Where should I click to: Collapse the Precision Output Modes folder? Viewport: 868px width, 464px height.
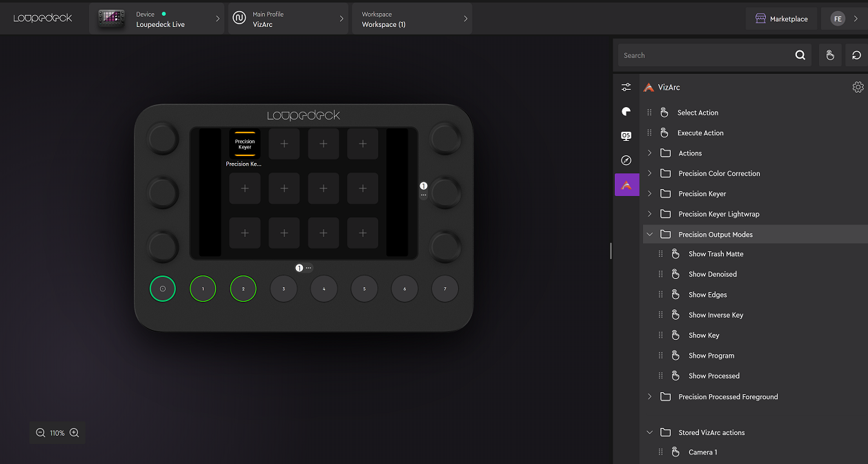[x=649, y=235]
